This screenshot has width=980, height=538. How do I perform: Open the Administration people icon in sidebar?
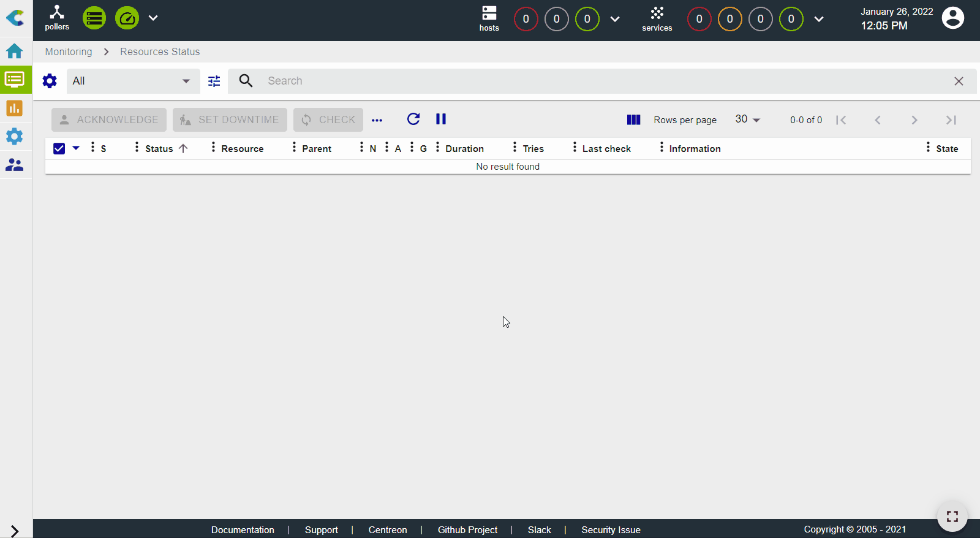coord(15,165)
